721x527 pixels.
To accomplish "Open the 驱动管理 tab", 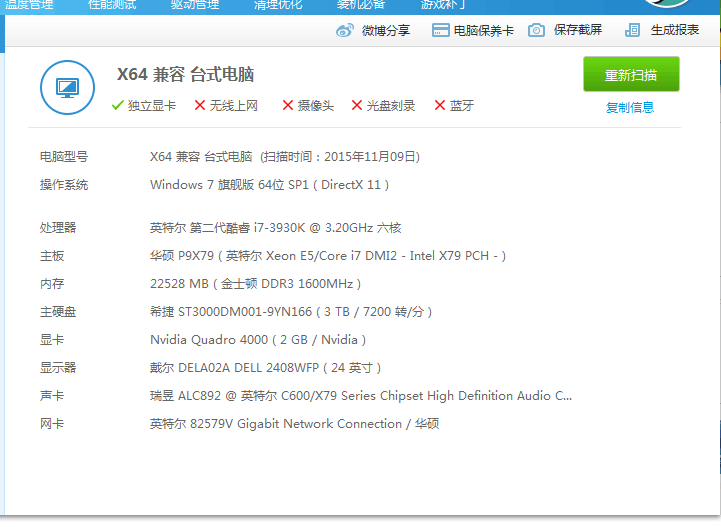I will [195, 5].
